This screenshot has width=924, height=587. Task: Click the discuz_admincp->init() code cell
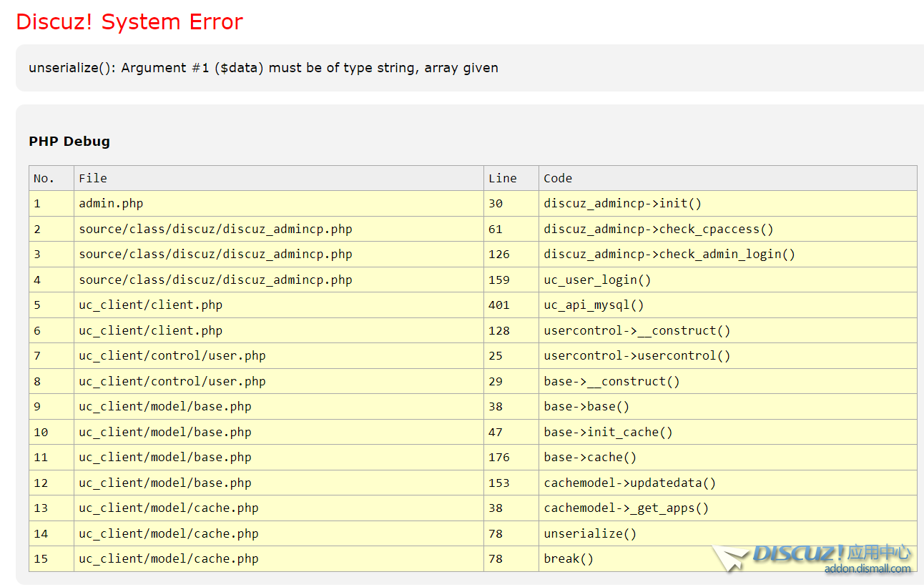coord(622,204)
